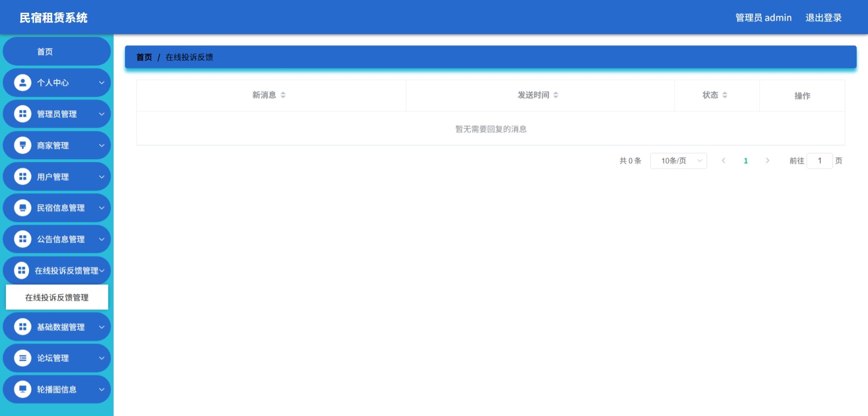The width and height of the screenshot is (868, 416).
Task: Expand 商家管理 menu chevron
Action: pyautogui.click(x=101, y=145)
